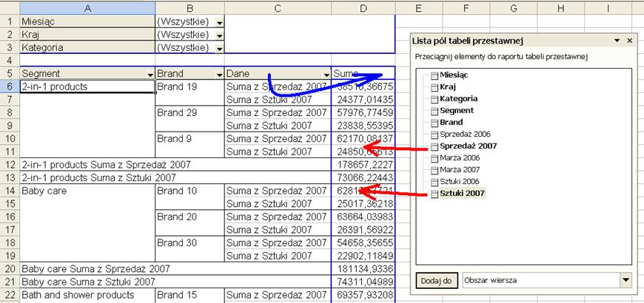Select Sprzedaż 2006 field icon
Viewport: 644px width, 303px height.
point(435,135)
